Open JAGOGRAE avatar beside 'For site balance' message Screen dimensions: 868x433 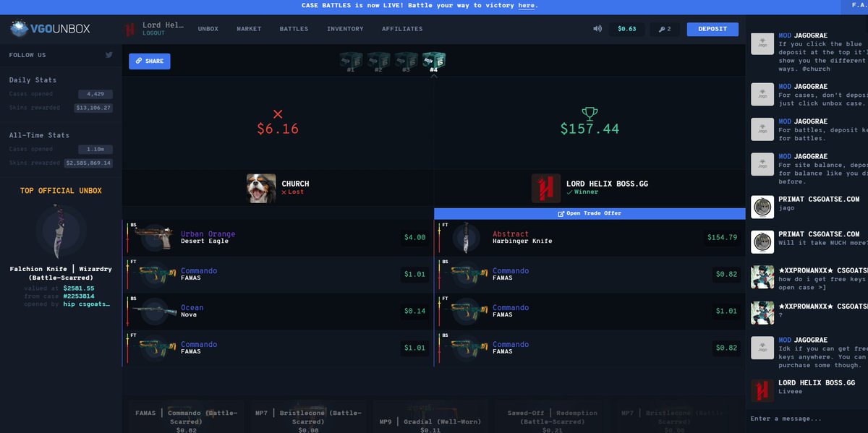coord(762,164)
